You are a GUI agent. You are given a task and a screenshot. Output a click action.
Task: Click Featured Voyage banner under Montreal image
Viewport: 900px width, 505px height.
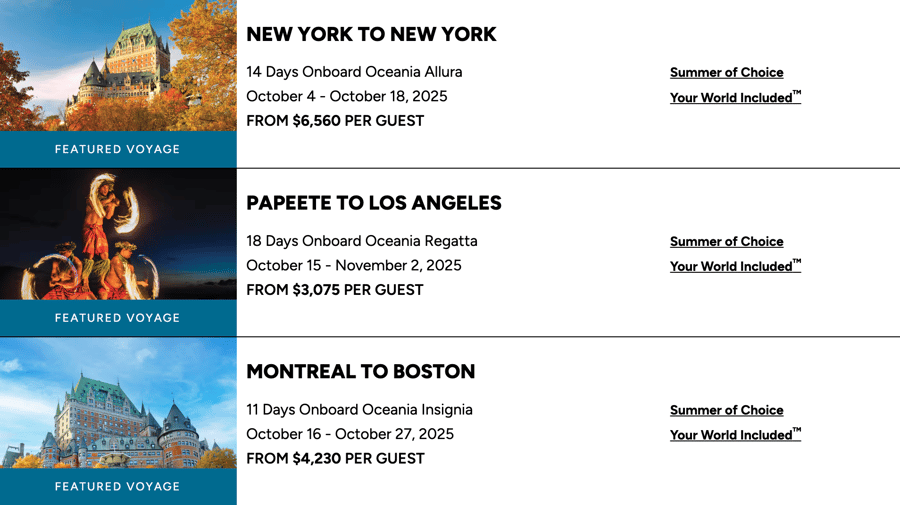tap(118, 487)
